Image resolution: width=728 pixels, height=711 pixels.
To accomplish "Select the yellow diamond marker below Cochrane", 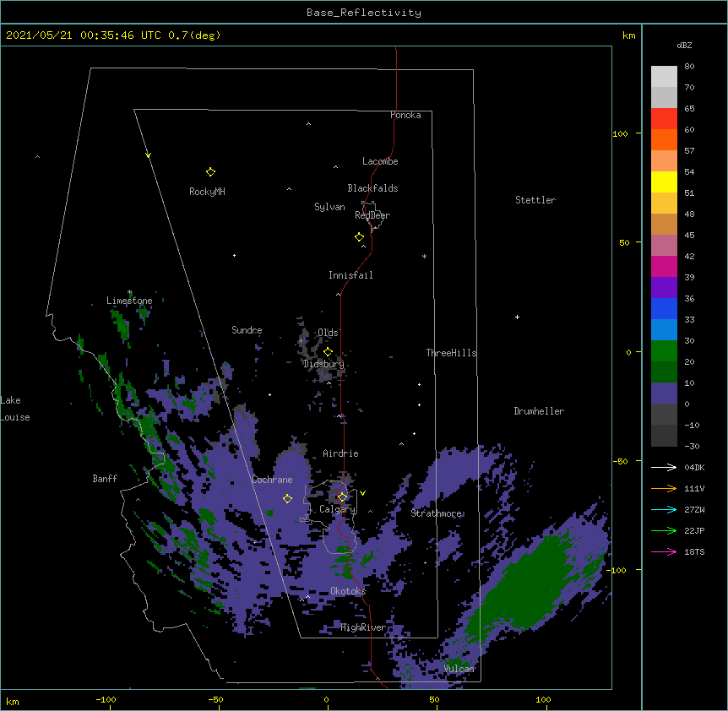I will (287, 499).
